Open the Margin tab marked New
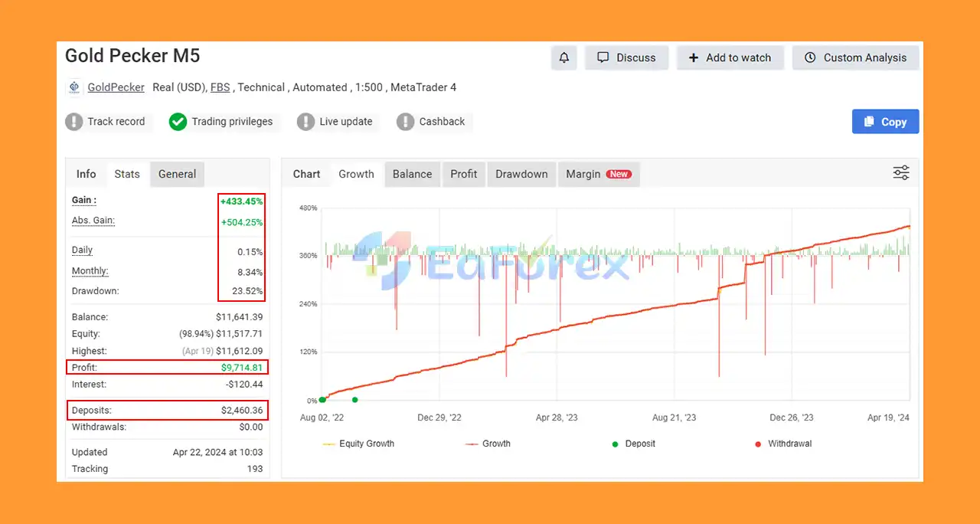The height and width of the screenshot is (524, 980). (599, 174)
